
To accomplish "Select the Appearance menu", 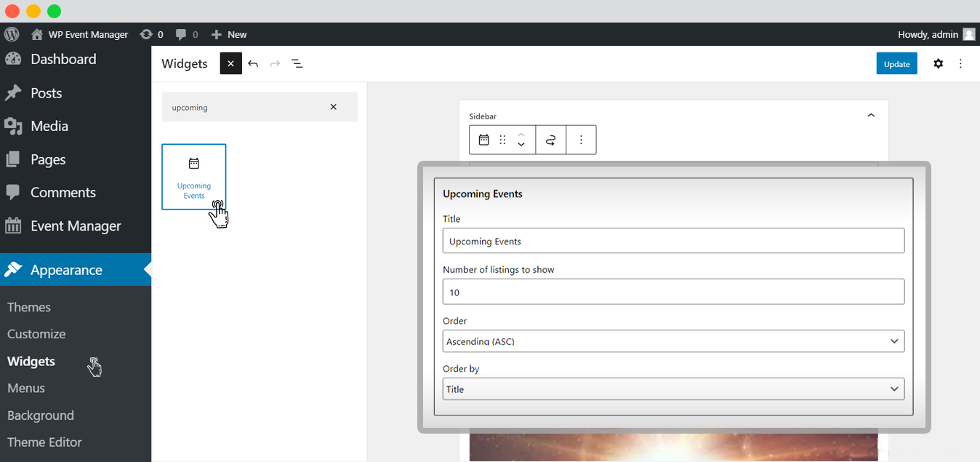I will point(76,270).
